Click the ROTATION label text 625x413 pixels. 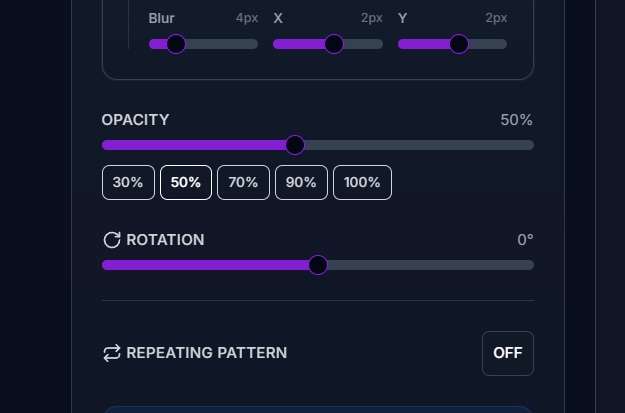pyautogui.click(x=165, y=240)
